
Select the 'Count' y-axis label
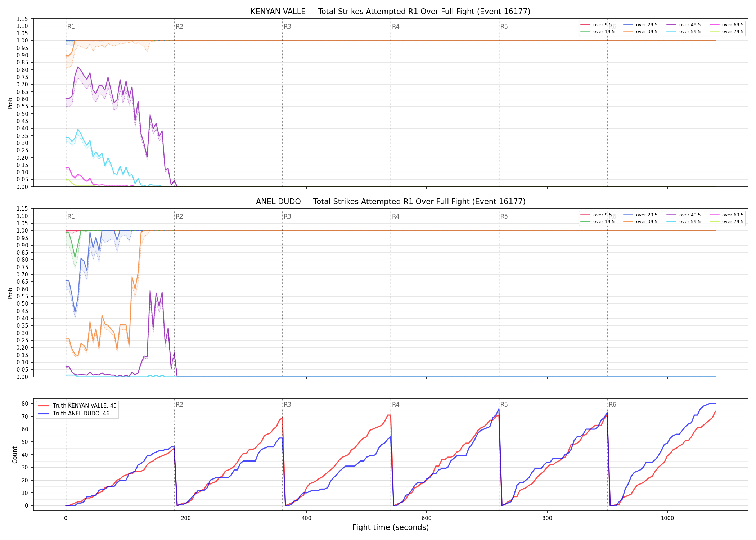tap(15, 455)
